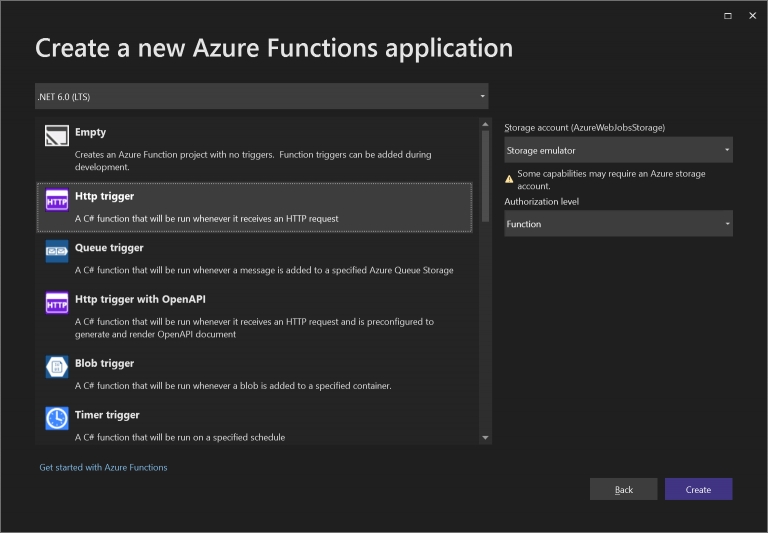
Task: Click the Timer trigger specified schedule description
Action: [180, 437]
